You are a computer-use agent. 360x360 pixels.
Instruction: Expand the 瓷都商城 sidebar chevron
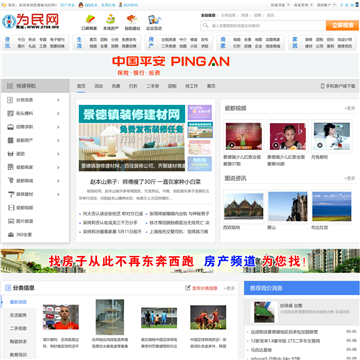point(58,181)
